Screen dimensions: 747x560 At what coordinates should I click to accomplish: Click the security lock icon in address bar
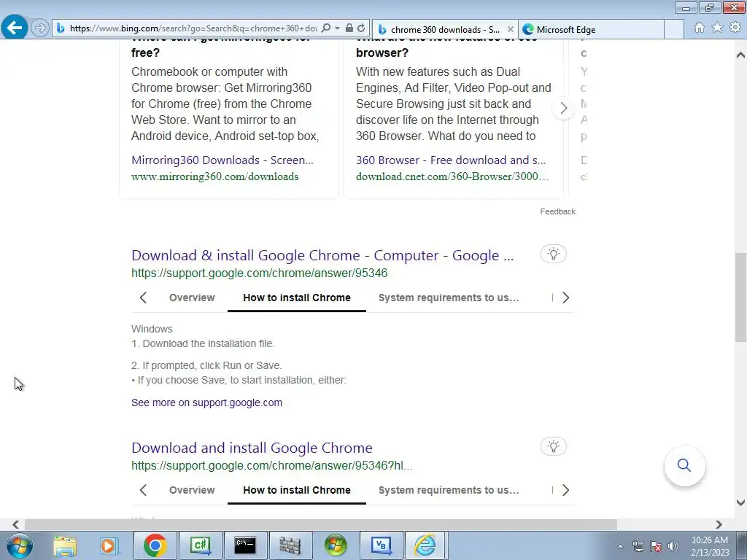(349, 28)
